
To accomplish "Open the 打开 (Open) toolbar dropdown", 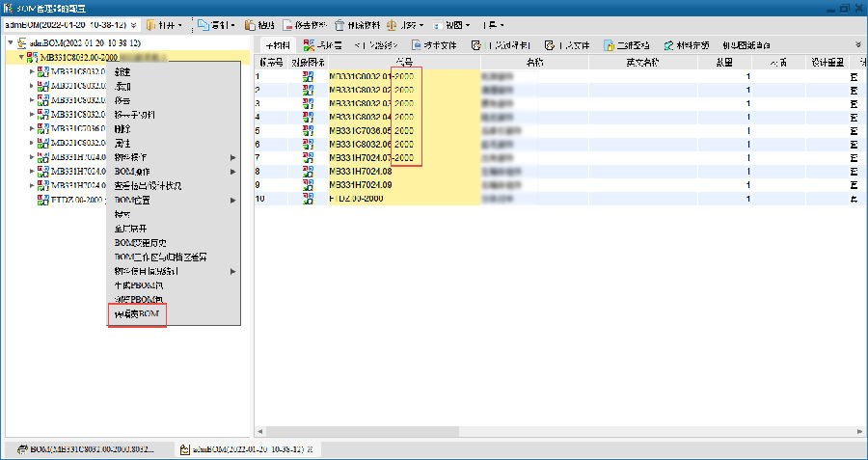I will [163, 24].
